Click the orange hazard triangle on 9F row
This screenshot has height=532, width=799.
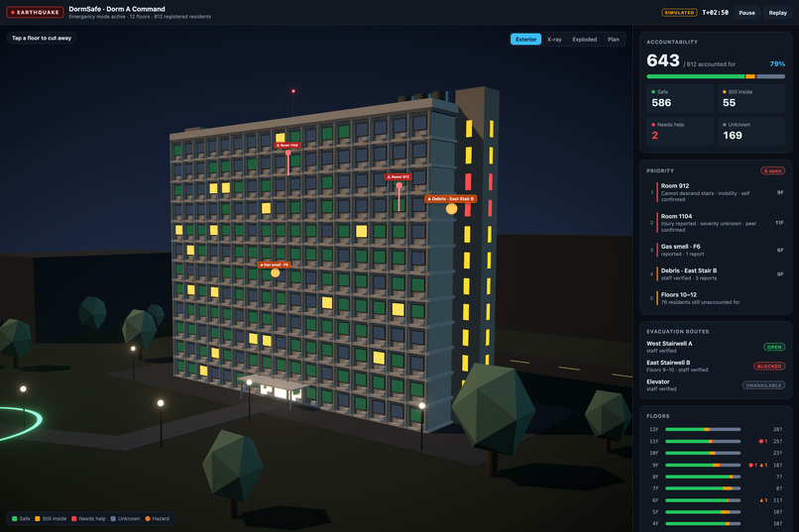tap(763, 466)
